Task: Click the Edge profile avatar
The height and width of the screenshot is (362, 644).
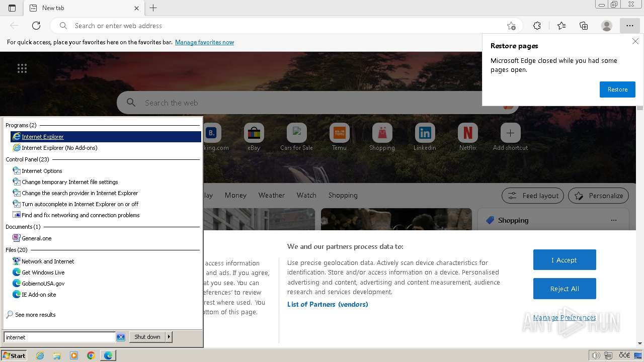Action: click(607, 26)
